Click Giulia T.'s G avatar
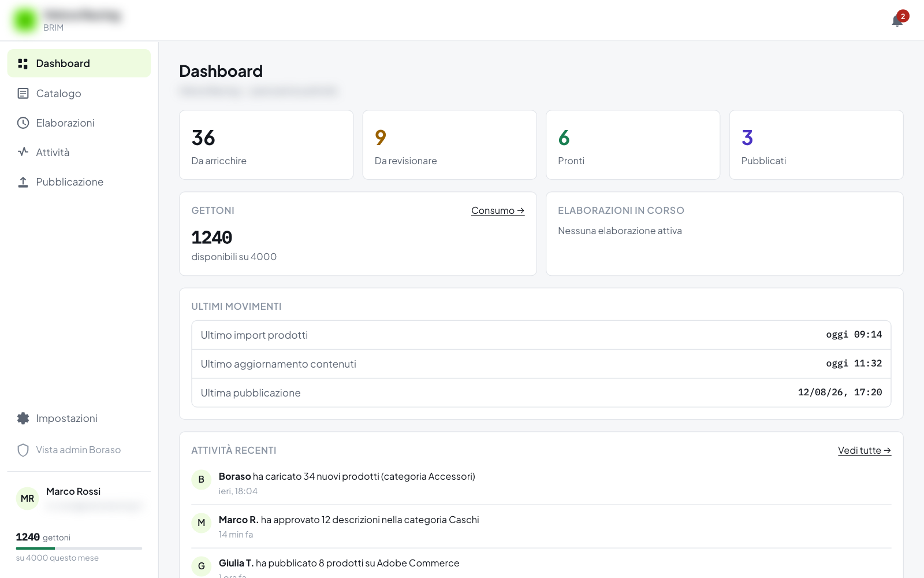 click(202, 566)
